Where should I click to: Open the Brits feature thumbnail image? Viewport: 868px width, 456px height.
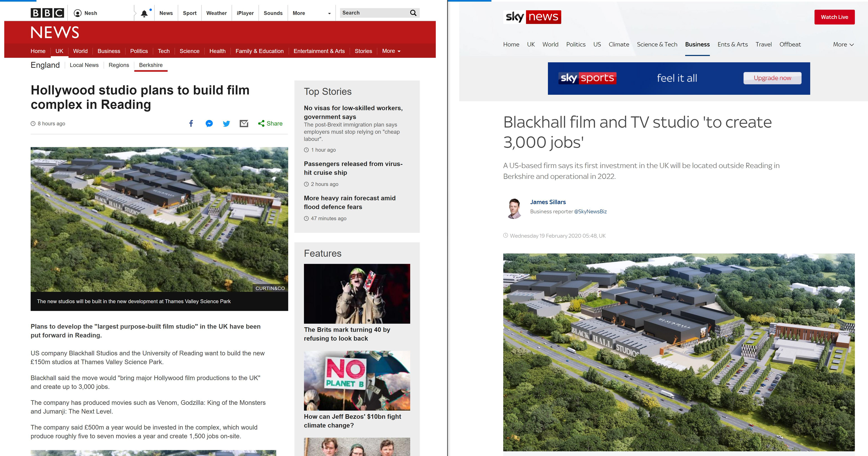point(357,293)
